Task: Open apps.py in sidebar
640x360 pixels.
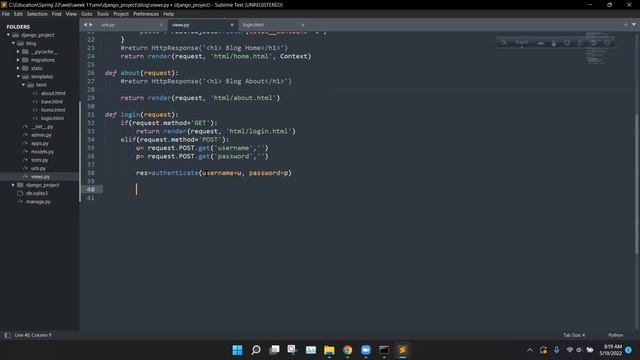Action: point(40,143)
